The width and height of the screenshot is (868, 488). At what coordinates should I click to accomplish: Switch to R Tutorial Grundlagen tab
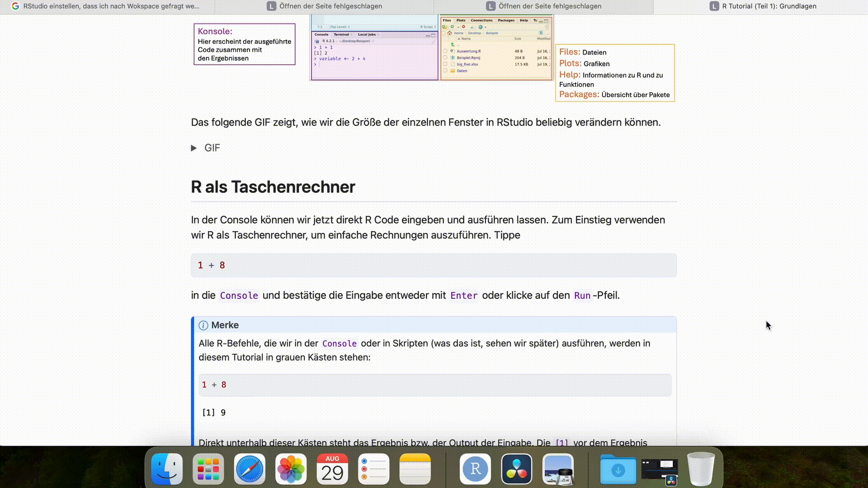pos(769,6)
